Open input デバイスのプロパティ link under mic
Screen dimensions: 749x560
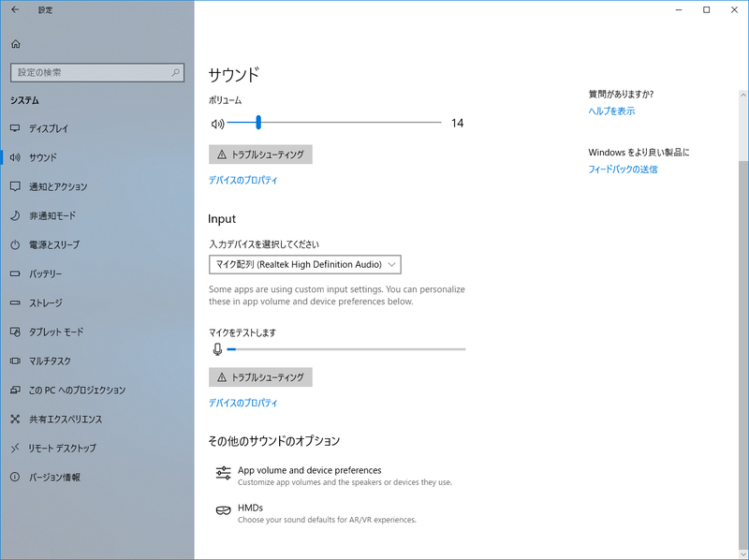coord(242,403)
